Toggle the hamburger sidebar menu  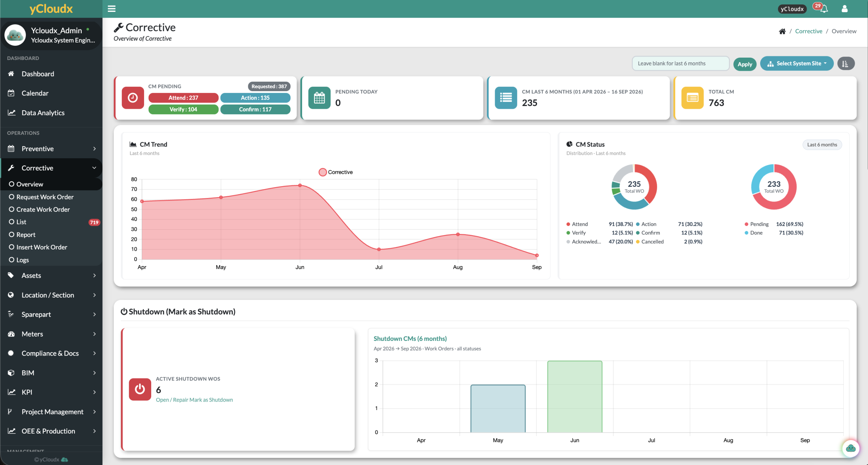(x=112, y=9)
